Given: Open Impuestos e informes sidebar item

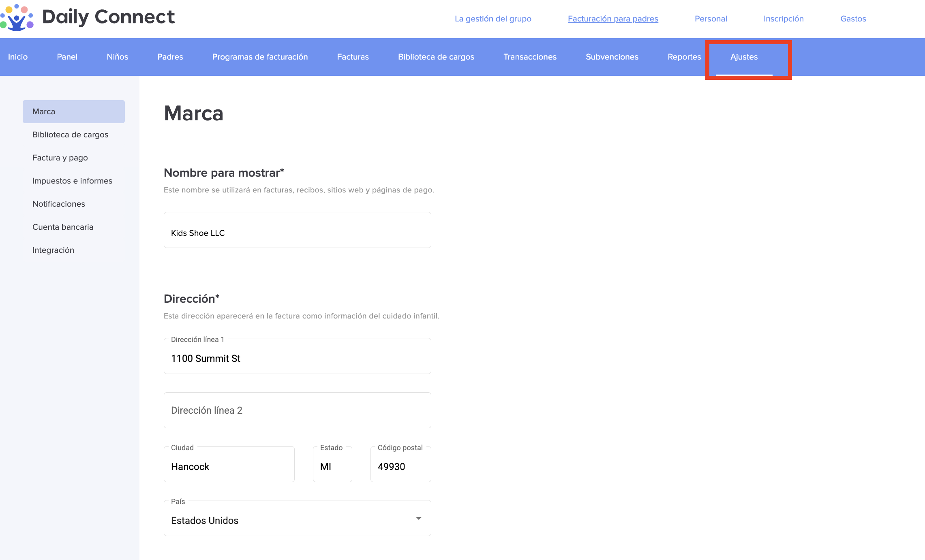Looking at the screenshot, I should pyautogui.click(x=72, y=181).
